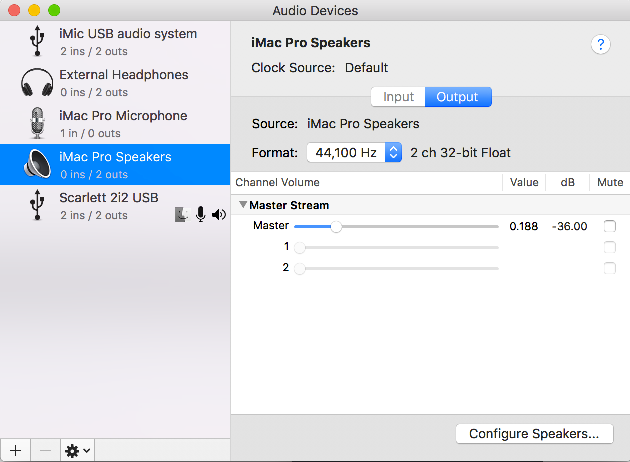Add a new device with plus button
Screen dimensions: 630x462
15,450
